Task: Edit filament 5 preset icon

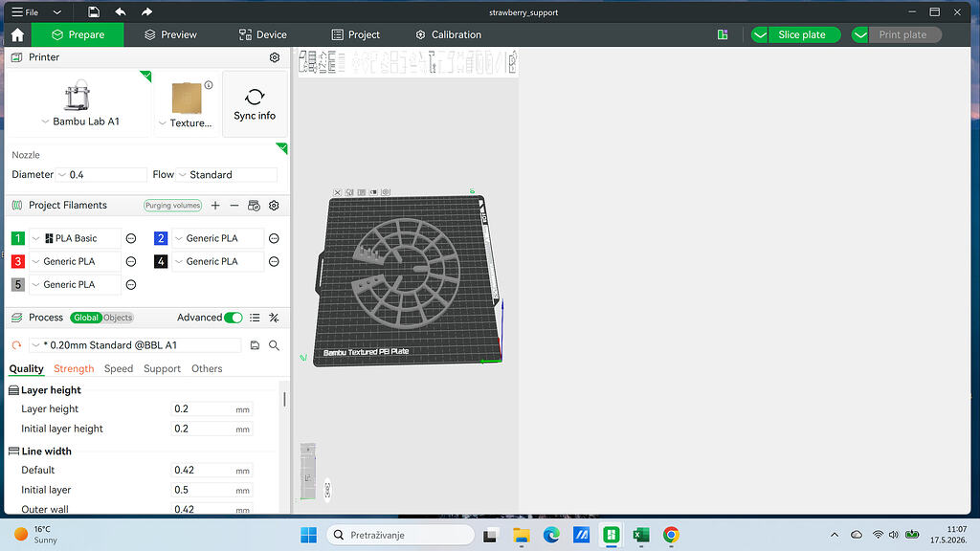Action: [131, 285]
